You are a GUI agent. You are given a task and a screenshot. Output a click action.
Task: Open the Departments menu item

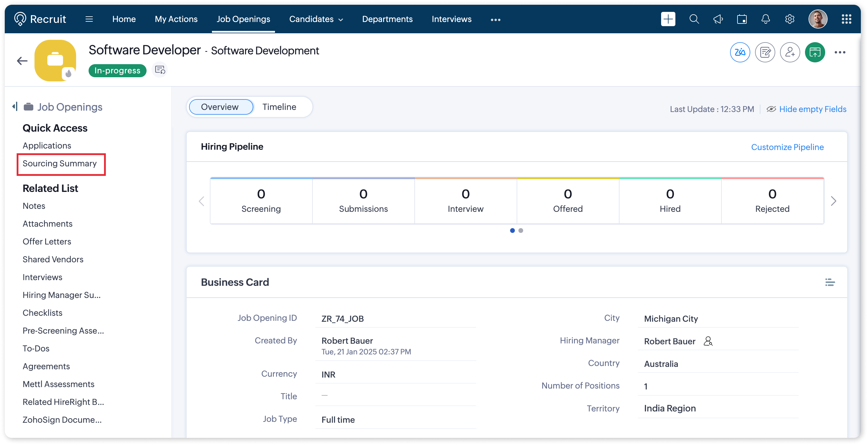[387, 19]
